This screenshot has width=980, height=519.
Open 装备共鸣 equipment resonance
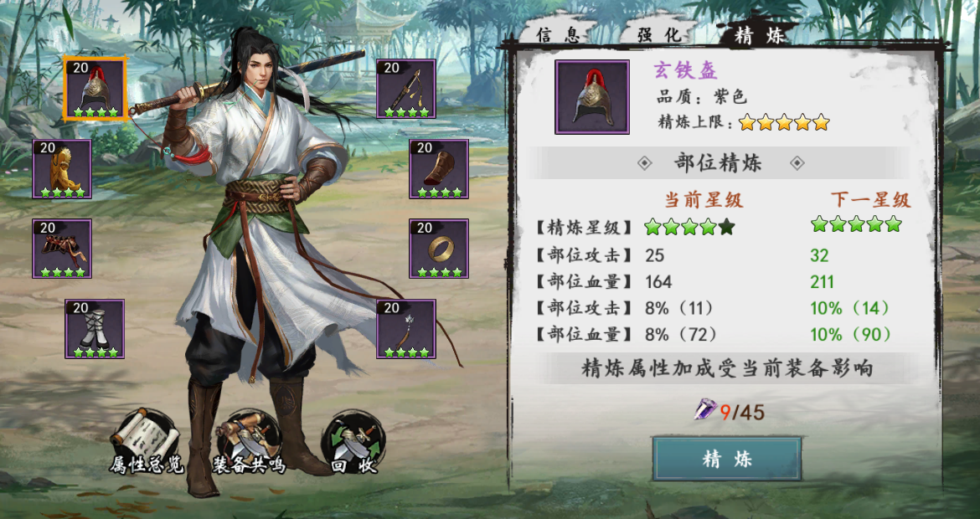pos(250,442)
